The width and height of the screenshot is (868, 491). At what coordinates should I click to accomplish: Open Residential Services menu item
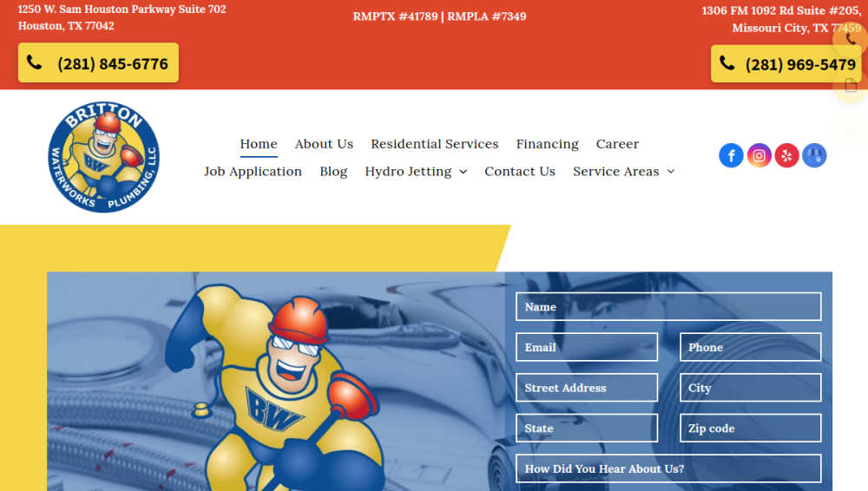tap(435, 144)
